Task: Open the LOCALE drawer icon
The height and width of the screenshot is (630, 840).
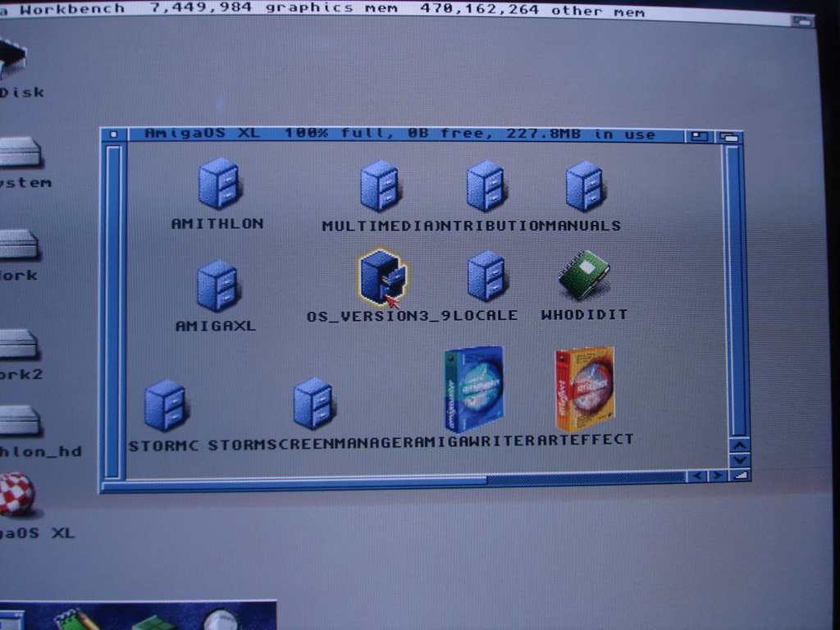Action: pos(486,276)
